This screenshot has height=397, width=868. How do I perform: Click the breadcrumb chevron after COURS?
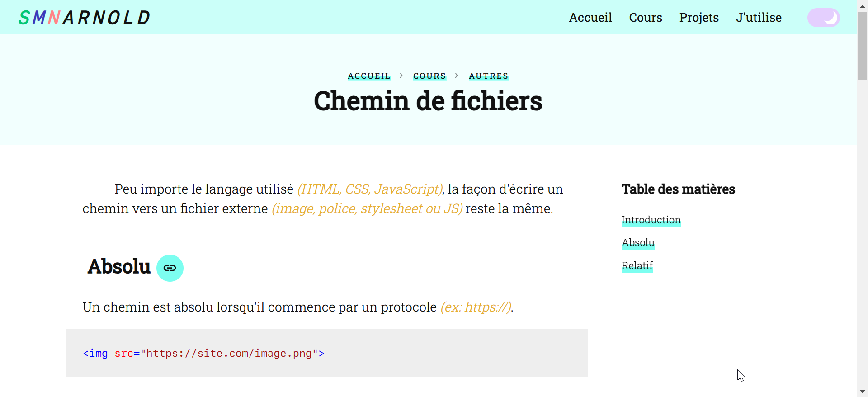[x=457, y=76]
